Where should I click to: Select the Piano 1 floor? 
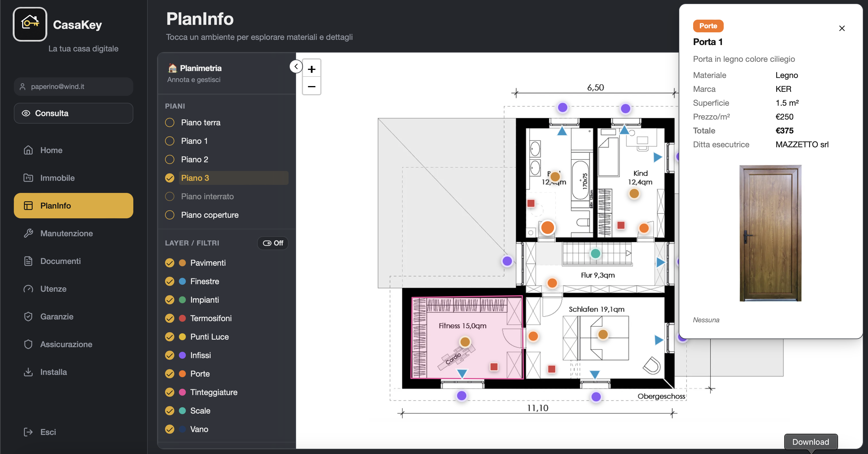(x=227, y=141)
